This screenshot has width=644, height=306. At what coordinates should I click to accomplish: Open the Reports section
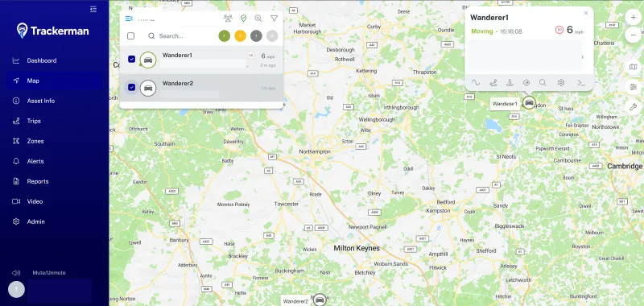pos(54,181)
